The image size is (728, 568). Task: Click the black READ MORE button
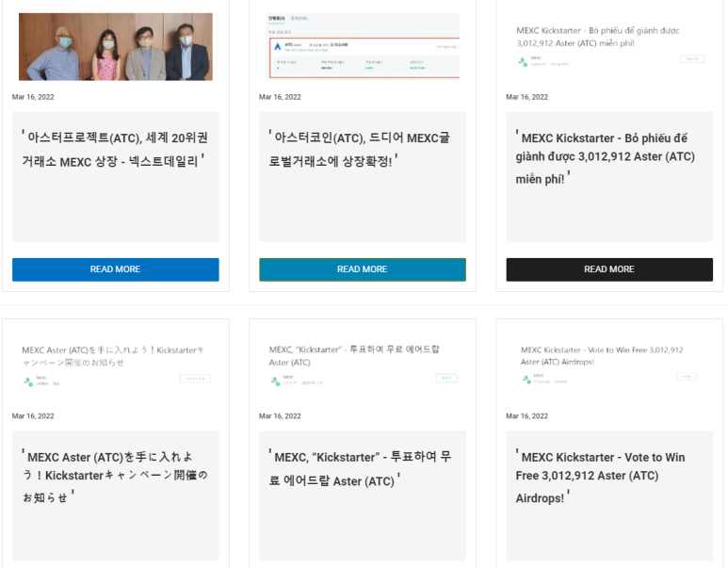pyautogui.click(x=609, y=269)
